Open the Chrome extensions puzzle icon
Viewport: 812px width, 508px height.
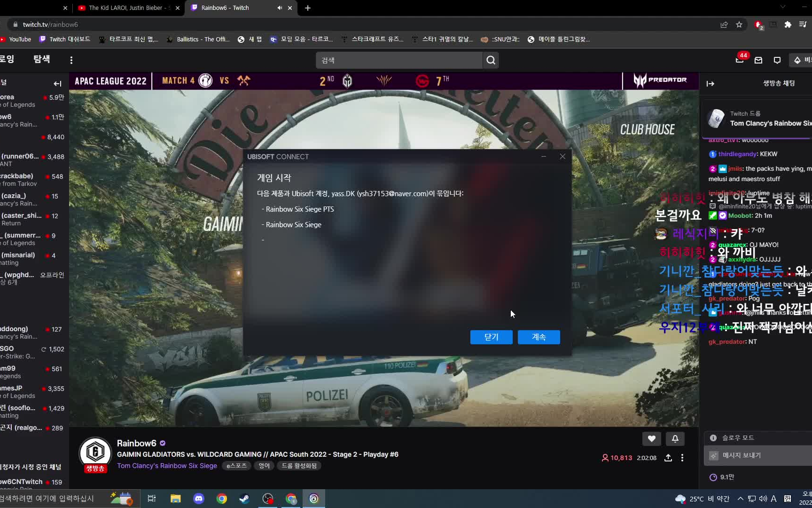pos(788,24)
